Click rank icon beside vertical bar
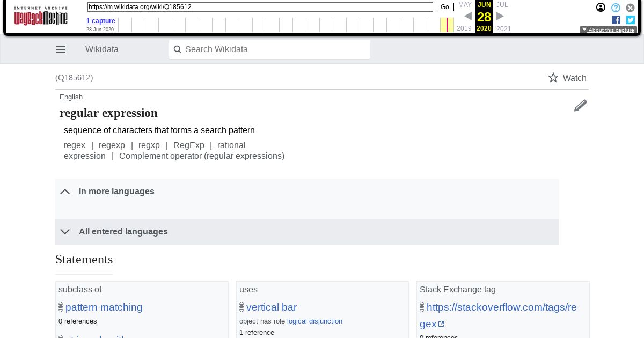This screenshot has width=644, height=338. [x=241, y=307]
